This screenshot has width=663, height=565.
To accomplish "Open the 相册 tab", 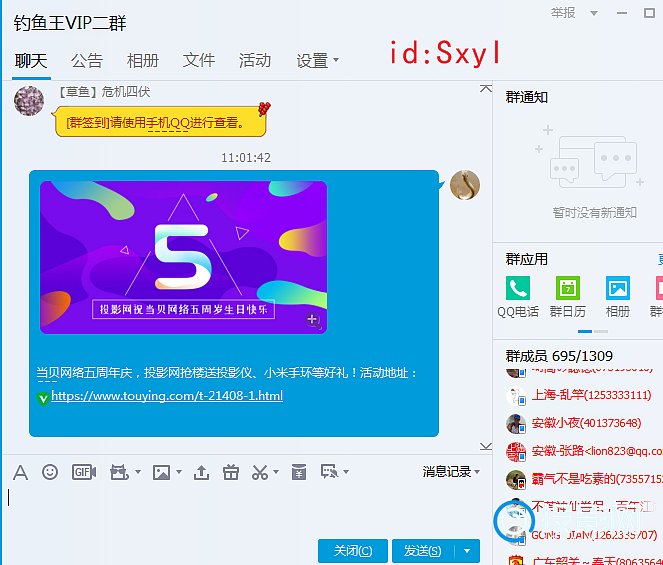I will coord(142,60).
